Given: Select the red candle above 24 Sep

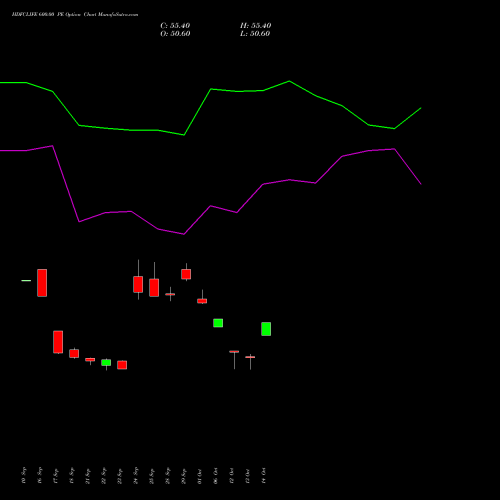Looking at the screenshot, I should (138, 284).
